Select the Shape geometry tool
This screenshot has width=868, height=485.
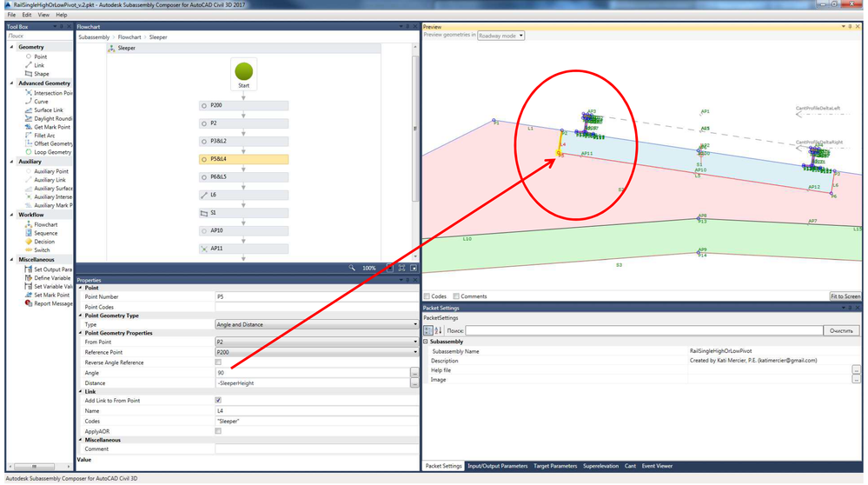[x=37, y=74]
